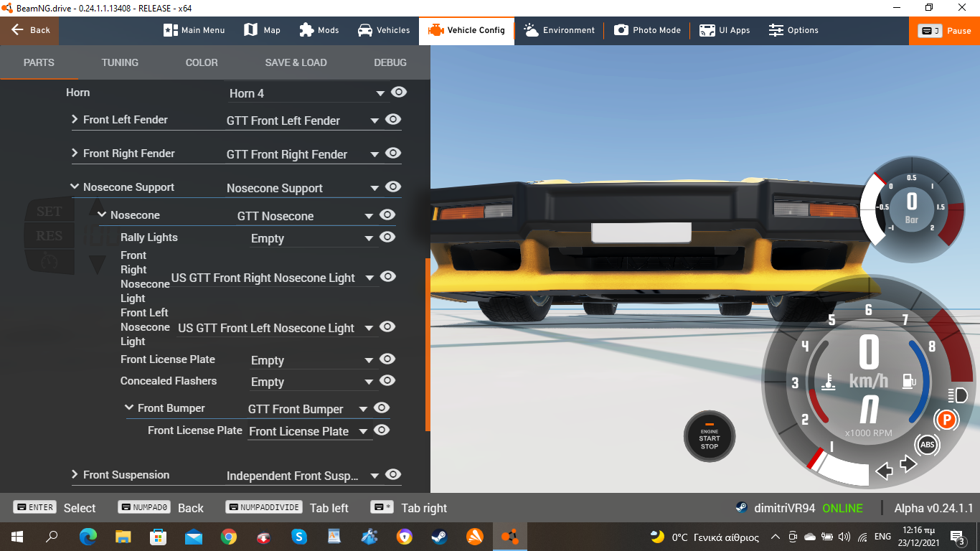Click the orange parking brake indicator
Image resolution: width=980 pixels, height=551 pixels.
tap(946, 419)
